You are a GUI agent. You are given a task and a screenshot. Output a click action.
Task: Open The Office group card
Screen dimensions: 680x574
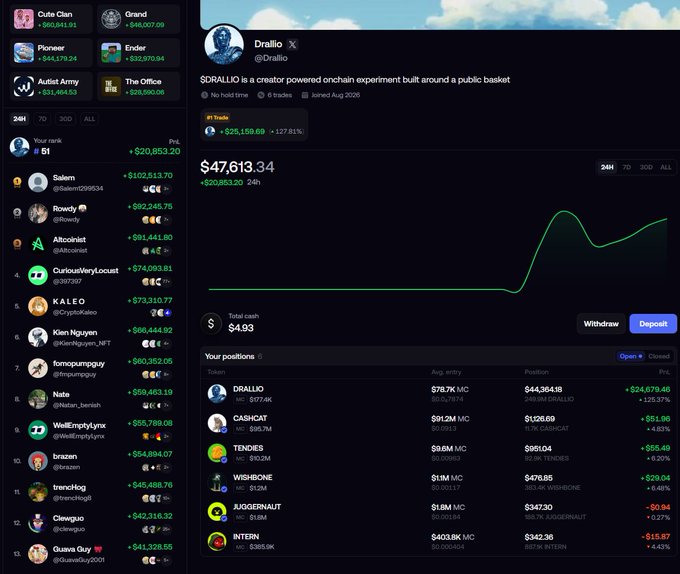coord(138,86)
